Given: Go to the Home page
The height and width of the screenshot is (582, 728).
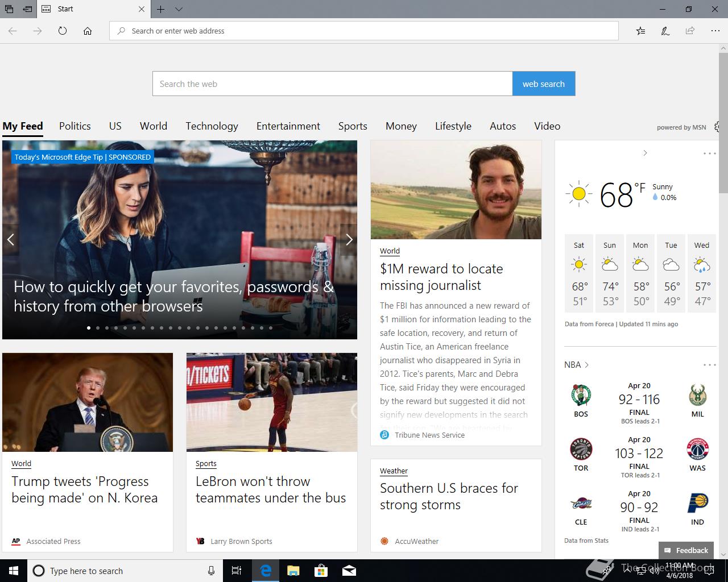Looking at the screenshot, I should (x=88, y=31).
